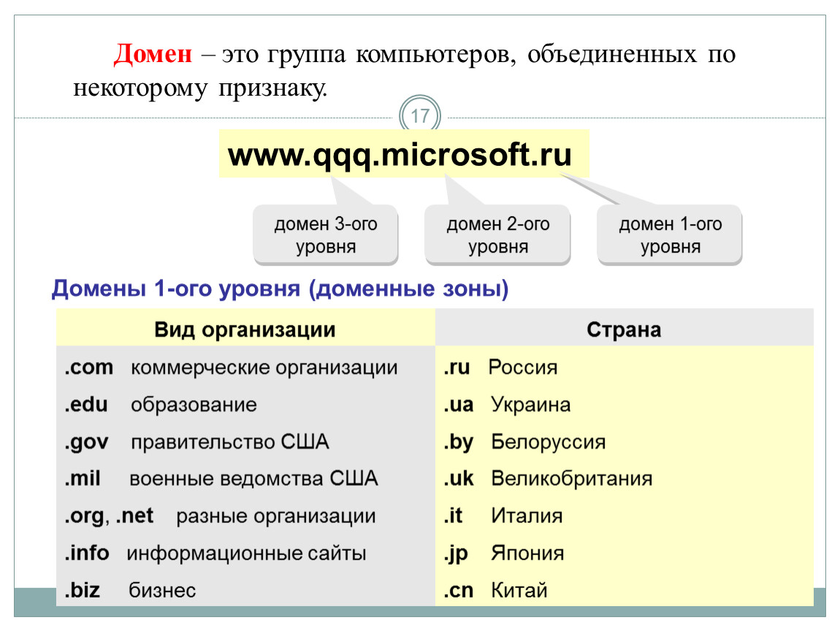840x631 pixels.
Task: Click the ".biz" entry
Action: click(x=82, y=590)
